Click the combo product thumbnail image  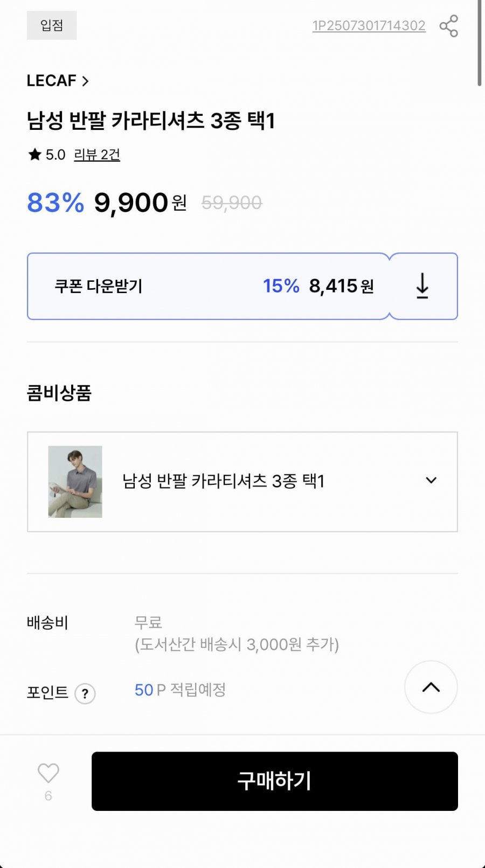coord(75,482)
